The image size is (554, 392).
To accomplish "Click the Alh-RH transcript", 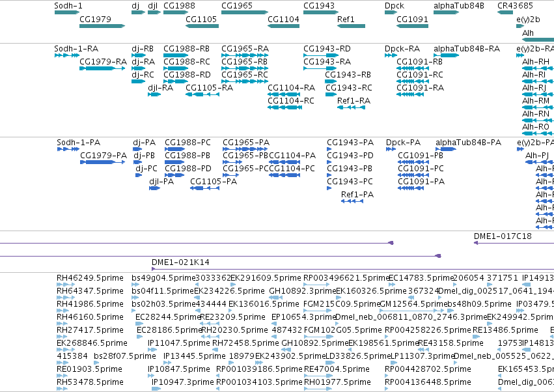I will point(538,68).
